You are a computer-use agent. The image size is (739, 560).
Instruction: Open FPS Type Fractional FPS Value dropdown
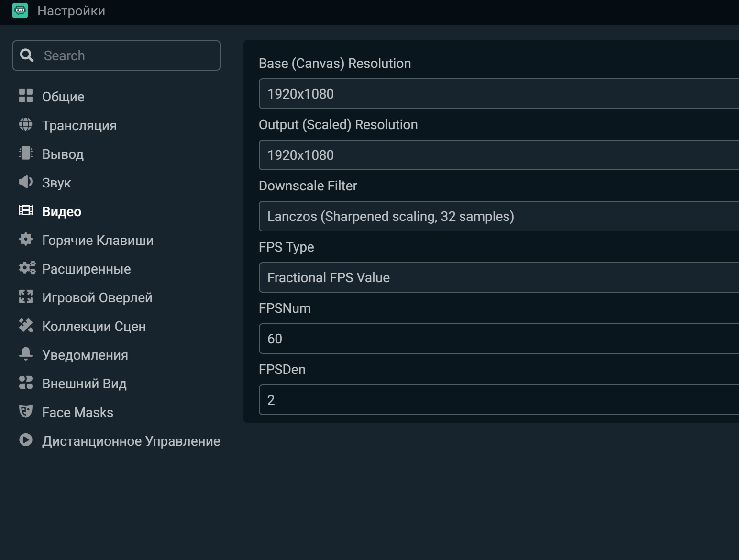click(499, 277)
